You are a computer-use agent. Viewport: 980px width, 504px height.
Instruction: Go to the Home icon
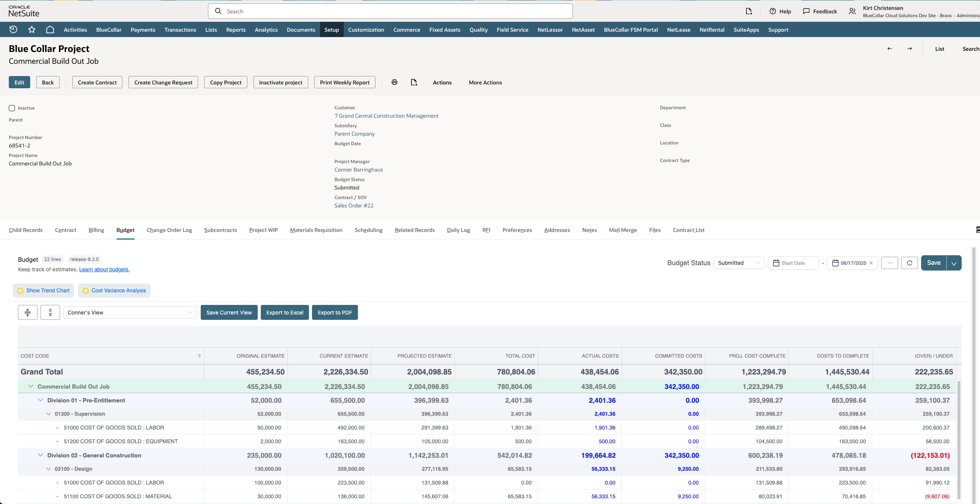(50, 29)
